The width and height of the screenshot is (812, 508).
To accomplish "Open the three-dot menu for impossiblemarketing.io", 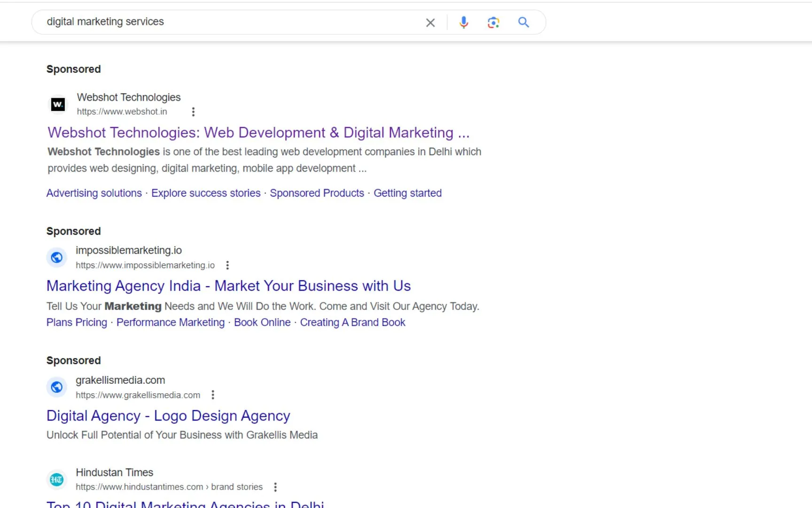I will pos(227,265).
